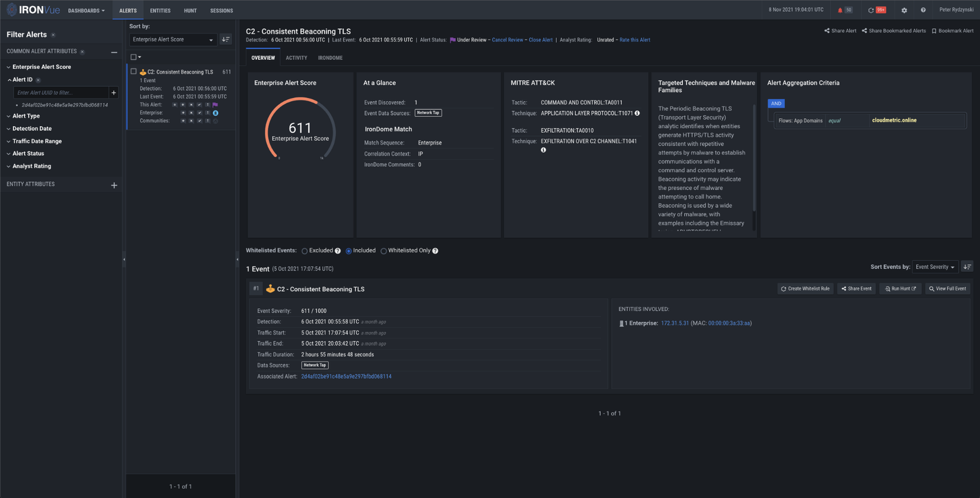Expand Alert Type filter
Viewport: 980px width, 498px height.
23,116
